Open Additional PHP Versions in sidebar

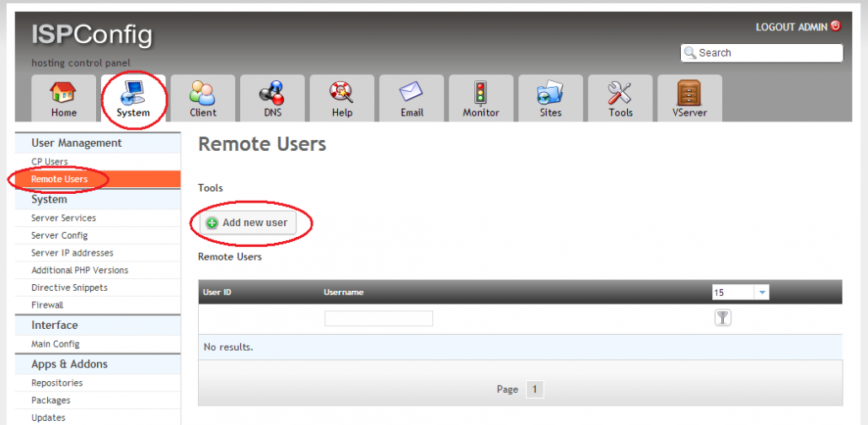point(80,271)
